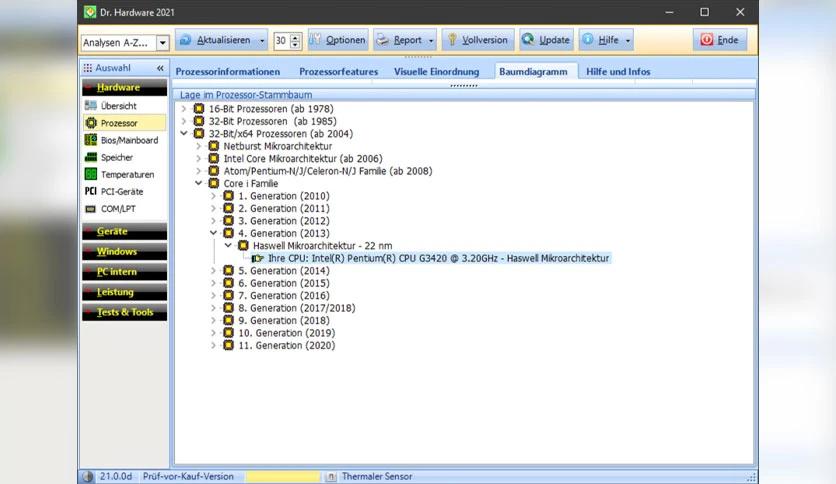Viewport: 836px width, 484px height.
Task: Click the Prüf-vor-Kauf-Version status text
Action: point(188,477)
